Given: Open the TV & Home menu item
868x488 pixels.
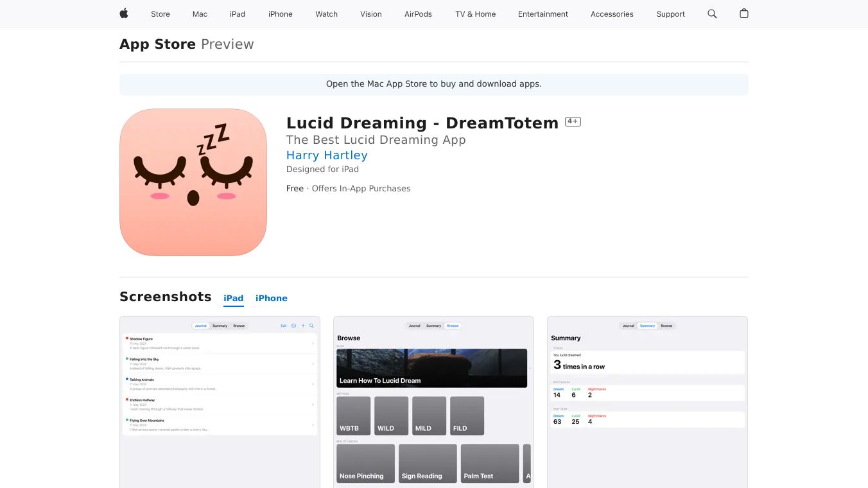Looking at the screenshot, I should tap(476, 14).
